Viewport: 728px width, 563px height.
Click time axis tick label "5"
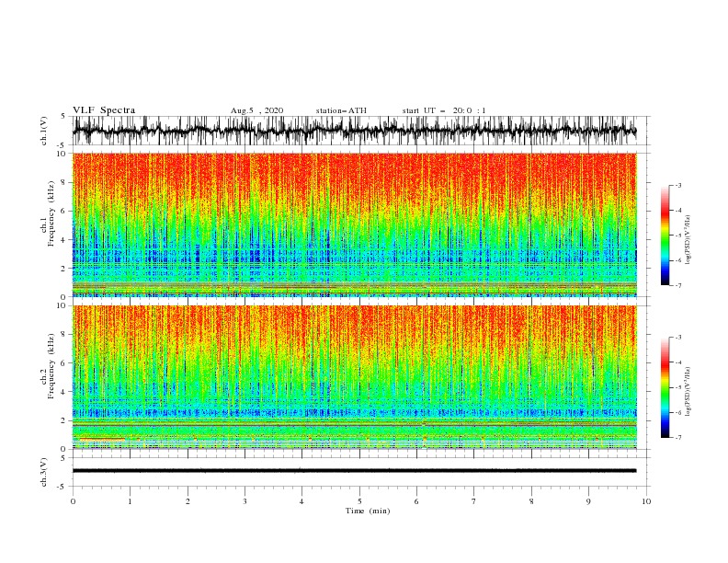point(359,501)
